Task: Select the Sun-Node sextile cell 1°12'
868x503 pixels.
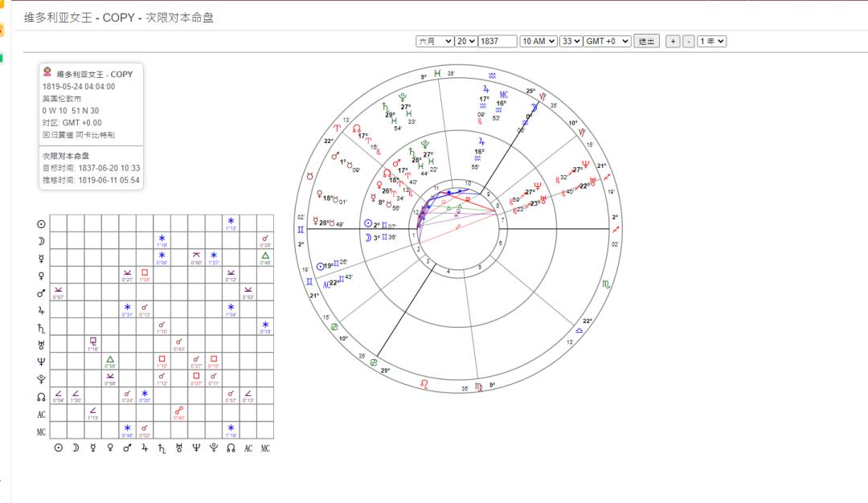Action: pos(231,223)
